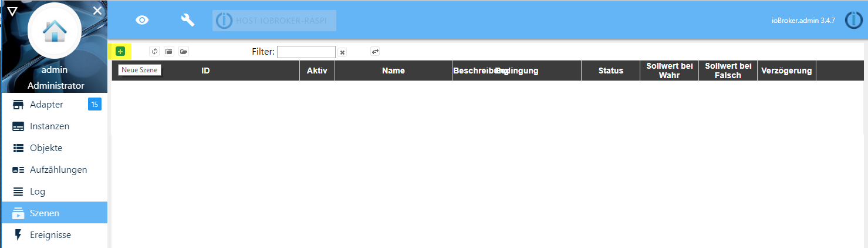Click inside the Filter text field

pyautogui.click(x=306, y=52)
